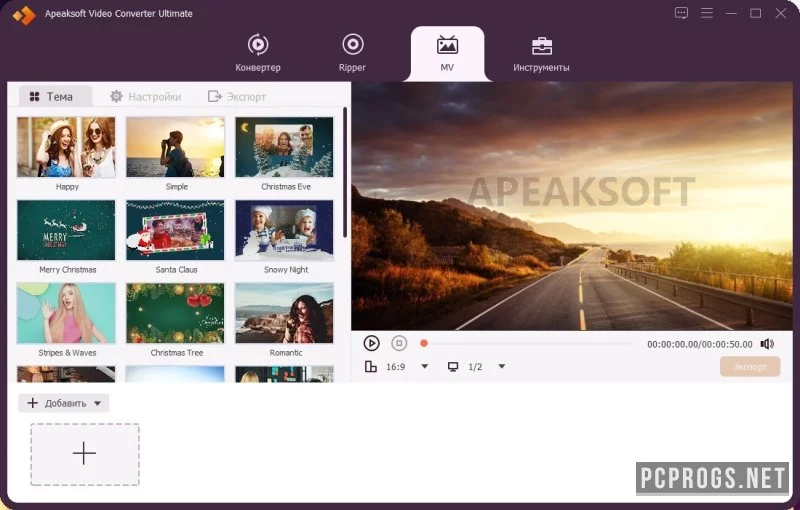800x510 pixels.
Task: Click the monitor preview quality icon
Action: point(453,367)
